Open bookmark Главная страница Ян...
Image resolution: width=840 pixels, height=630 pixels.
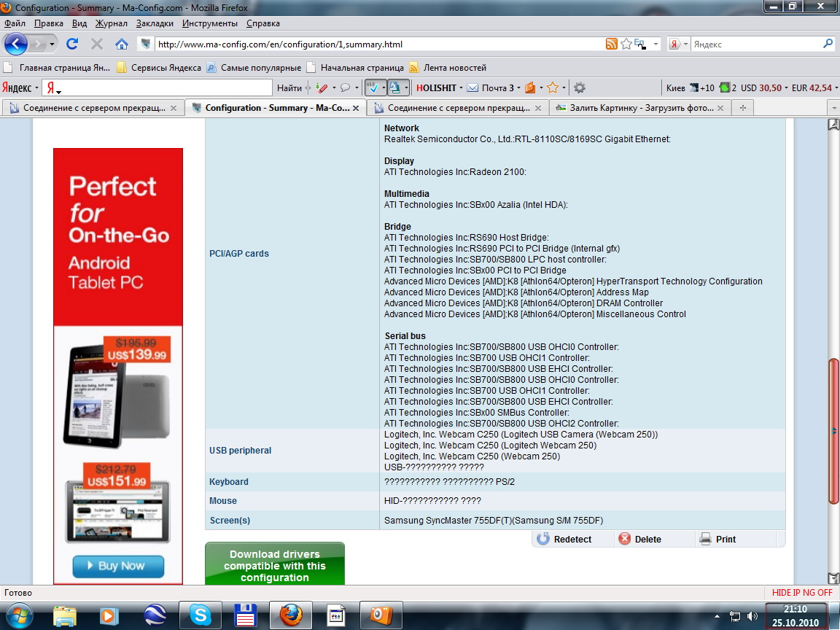[57, 68]
